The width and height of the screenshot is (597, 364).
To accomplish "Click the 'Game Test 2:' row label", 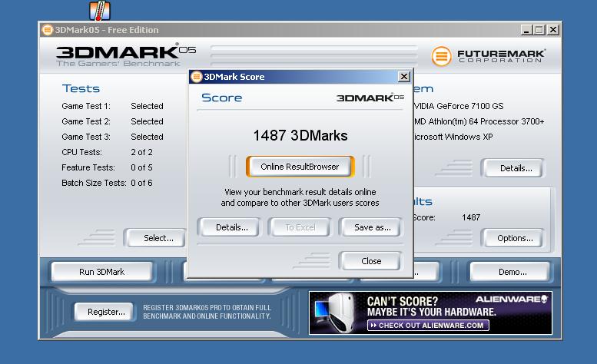I will (x=86, y=121).
